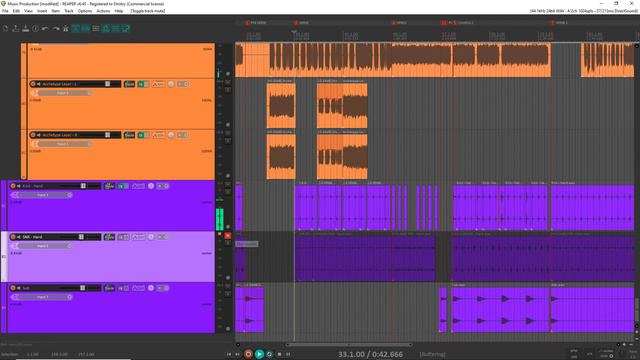
Task: Click the 33.1.00 / 0:42.666 time display
Action: [x=371, y=354]
